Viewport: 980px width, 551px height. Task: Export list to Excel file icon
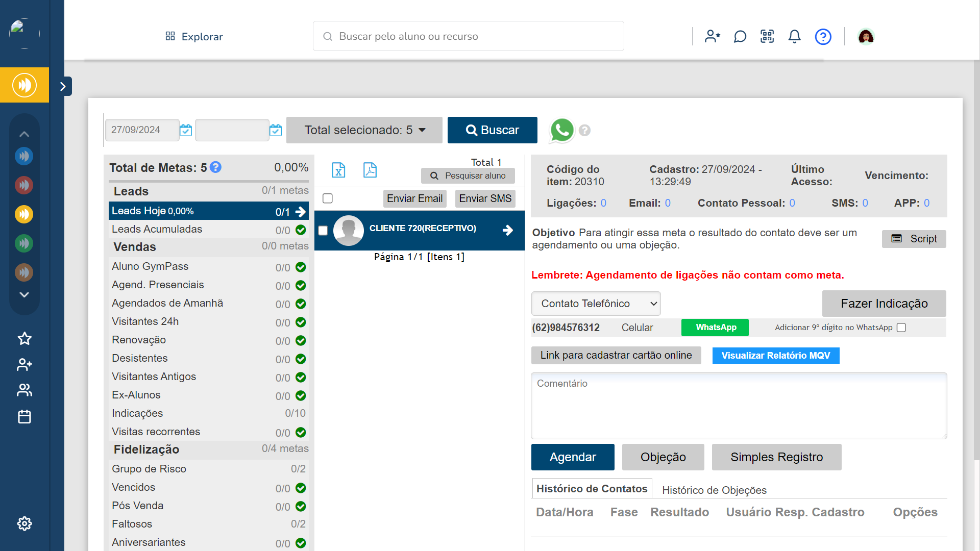point(338,170)
